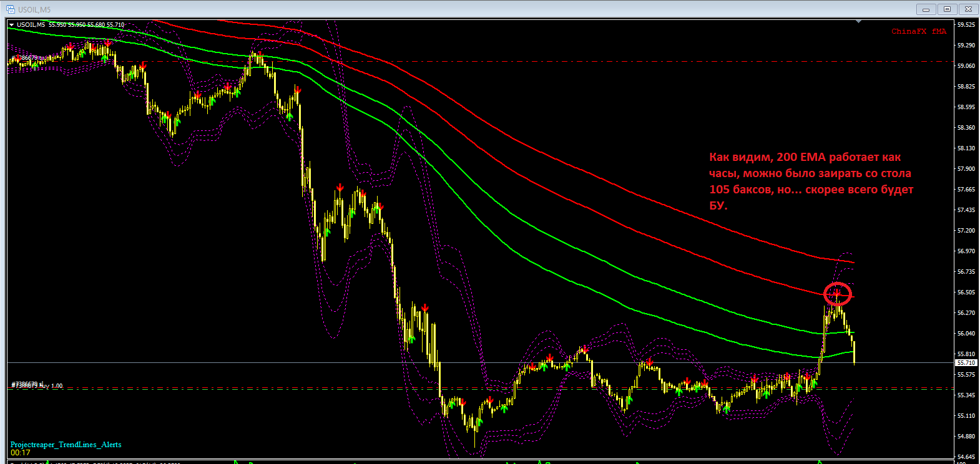
Task: Click the 54.645 value on the price scale
Action: [x=966, y=457]
